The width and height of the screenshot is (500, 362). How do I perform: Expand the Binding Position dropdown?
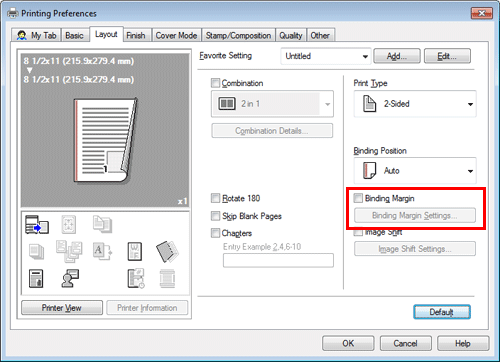click(x=415, y=171)
